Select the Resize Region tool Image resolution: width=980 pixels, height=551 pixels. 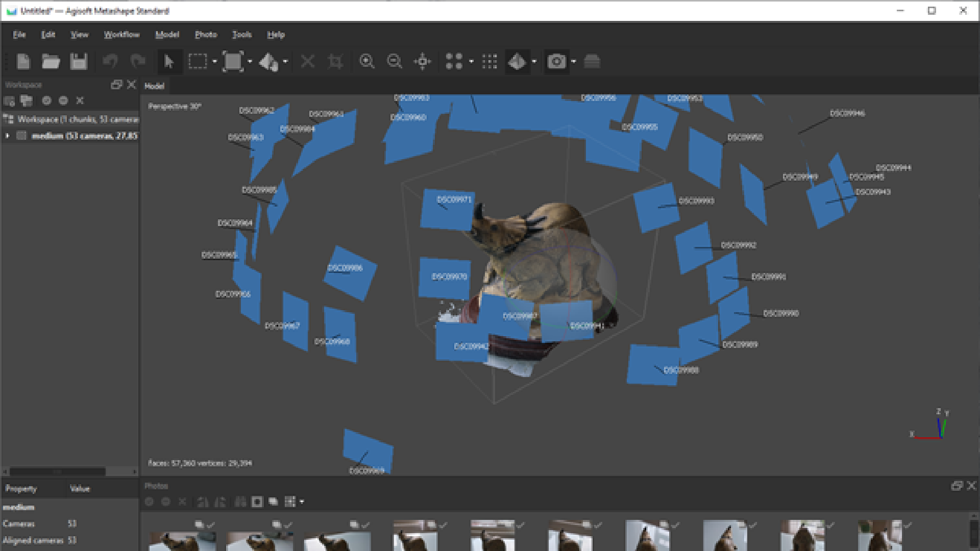(233, 62)
